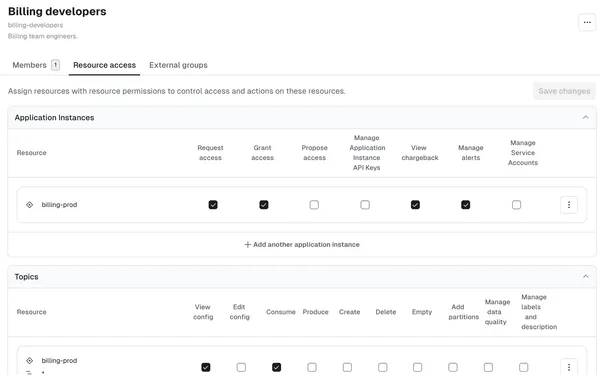The image size is (600, 375).
Task: Enable Propose access for billing-prod application instance
Action: [314, 205]
